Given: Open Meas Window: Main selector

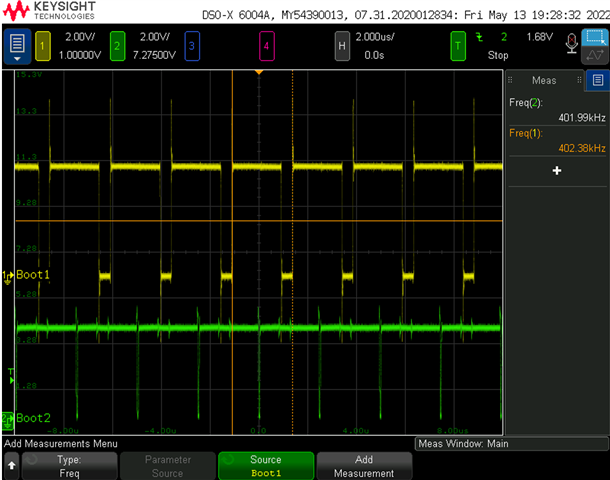Looking at the screenshot, I should [x=511, y=444].
